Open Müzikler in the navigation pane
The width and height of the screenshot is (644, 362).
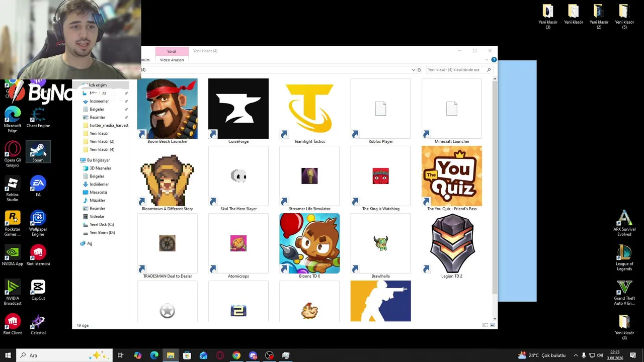[98, 200]
